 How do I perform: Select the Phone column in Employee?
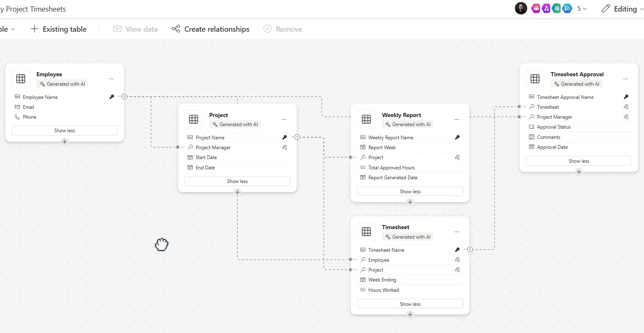point(65,117)
